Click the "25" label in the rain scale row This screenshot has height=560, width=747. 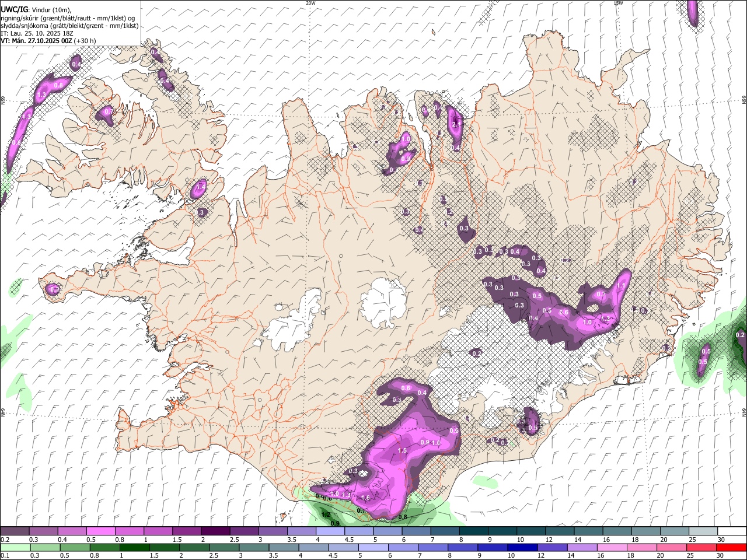pos(690,556)
